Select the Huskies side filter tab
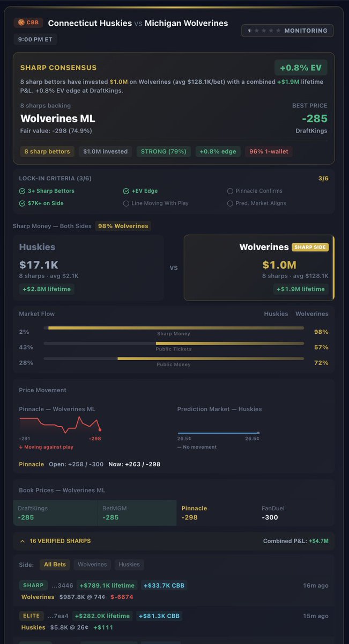This screenshot has height=644, width=349. (x=129, y=565)
